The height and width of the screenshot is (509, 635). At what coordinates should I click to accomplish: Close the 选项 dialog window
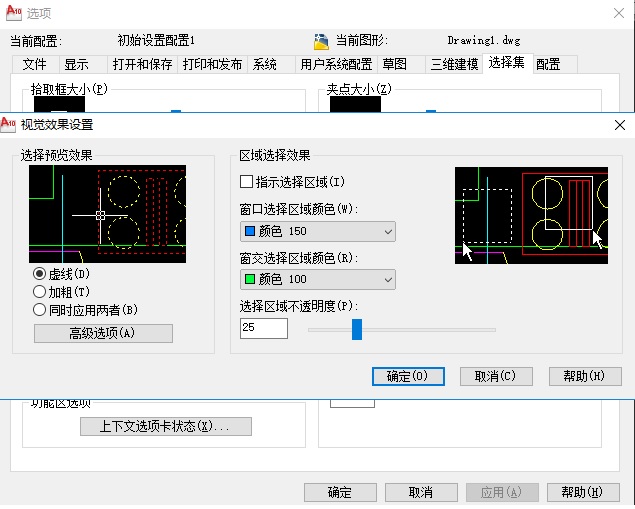click(x=618, y=13)
